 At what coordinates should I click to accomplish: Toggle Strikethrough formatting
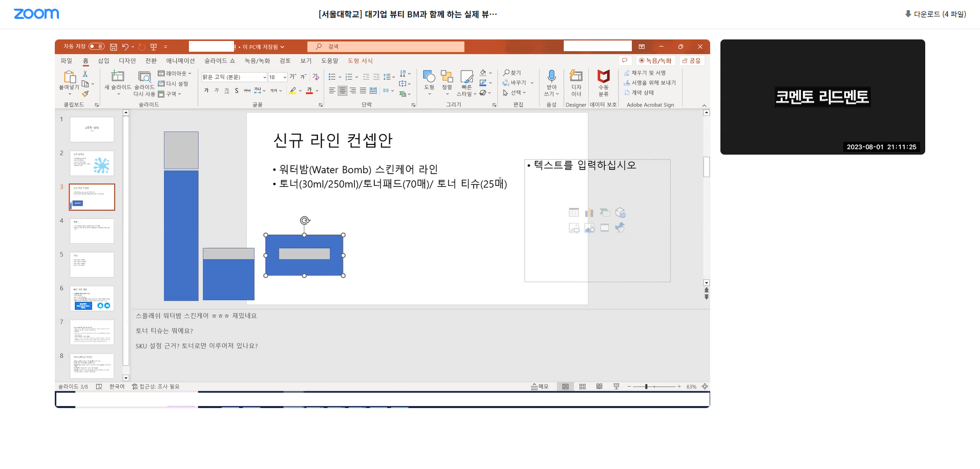point(247,91)
